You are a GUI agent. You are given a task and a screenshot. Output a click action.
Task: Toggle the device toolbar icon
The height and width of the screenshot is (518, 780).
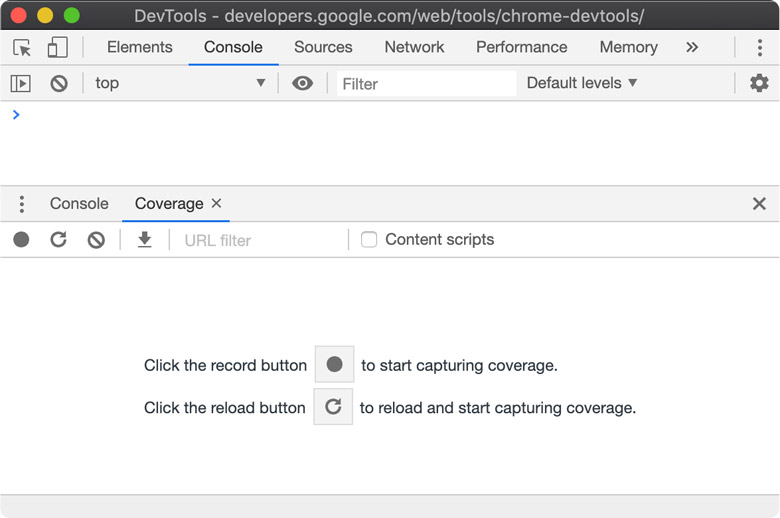(x=57, y=47)
